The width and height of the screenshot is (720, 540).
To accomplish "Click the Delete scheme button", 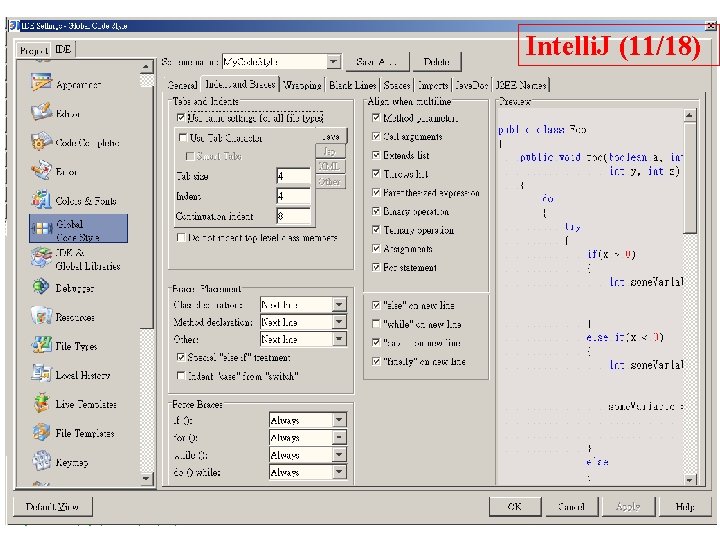I will coord(437,62).
